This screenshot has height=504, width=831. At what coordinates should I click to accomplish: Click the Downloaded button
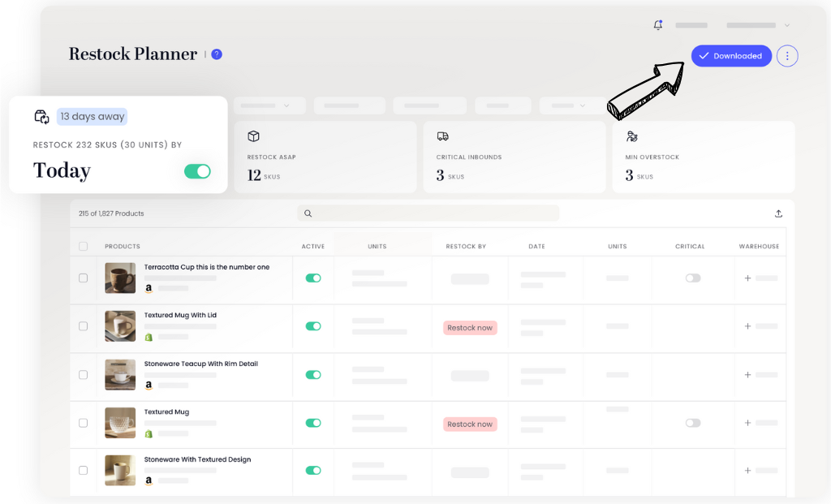731,56
